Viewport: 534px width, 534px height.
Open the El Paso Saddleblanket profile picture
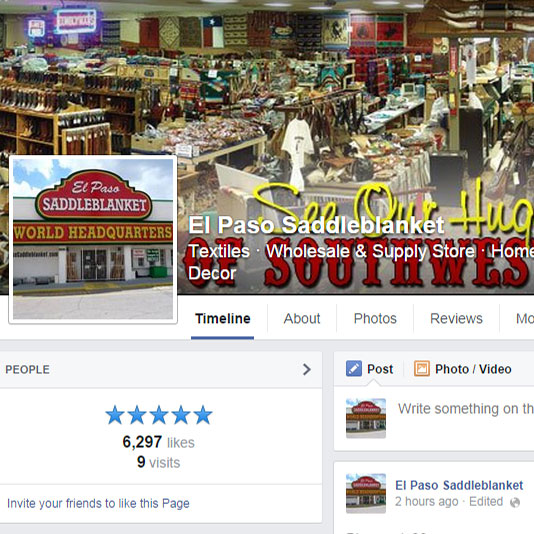click(93, 239)
